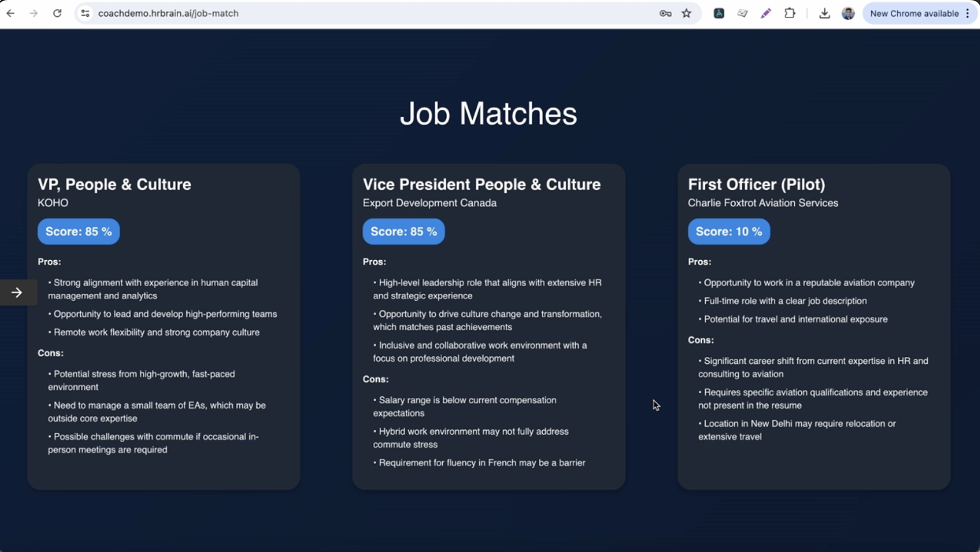Click the browser extensions icon
Viewport: 980px width, 552px height.
pos(789,13)
